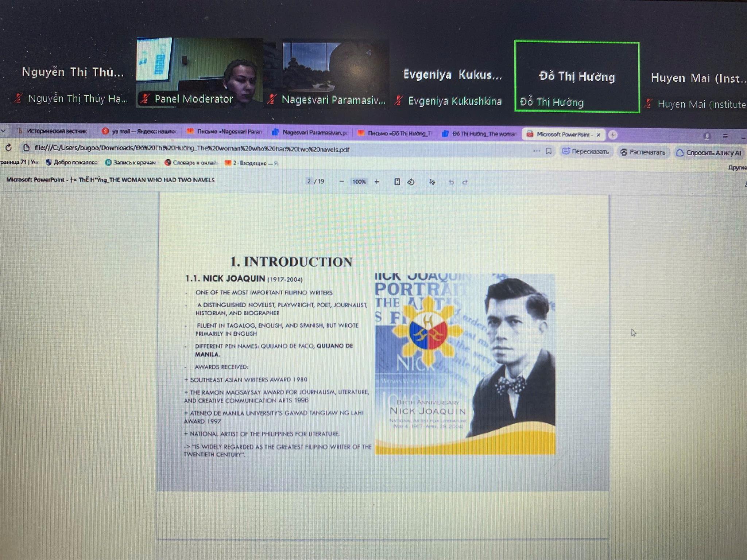The width and height of the screenshot is (747, 560).
Task: Zoom out with the minus icon
Action: point(341,182)
